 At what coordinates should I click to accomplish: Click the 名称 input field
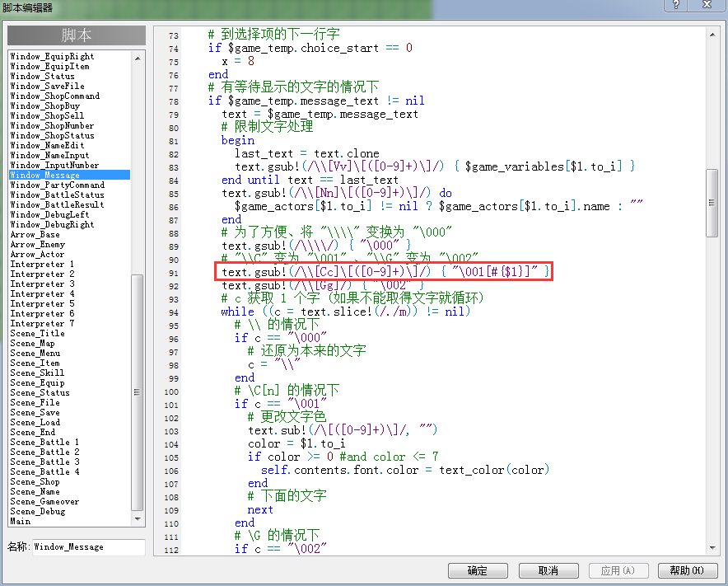[x=89, y=547]
